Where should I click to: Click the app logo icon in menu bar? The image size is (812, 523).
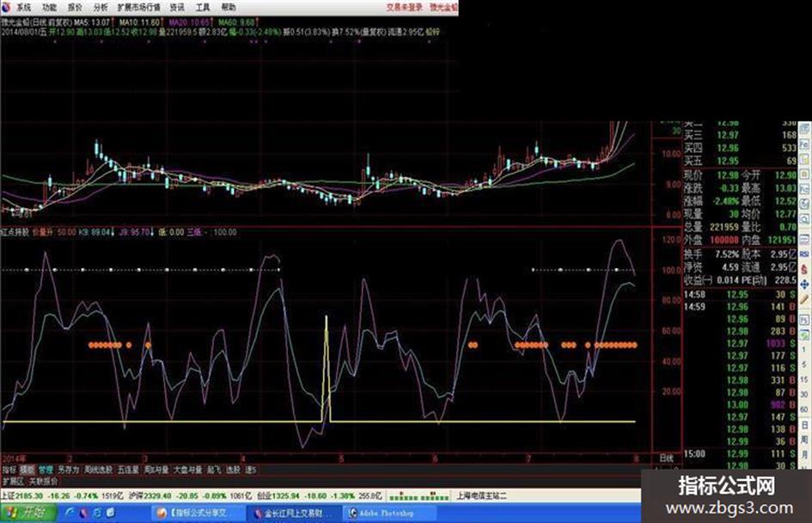[6, 6]
